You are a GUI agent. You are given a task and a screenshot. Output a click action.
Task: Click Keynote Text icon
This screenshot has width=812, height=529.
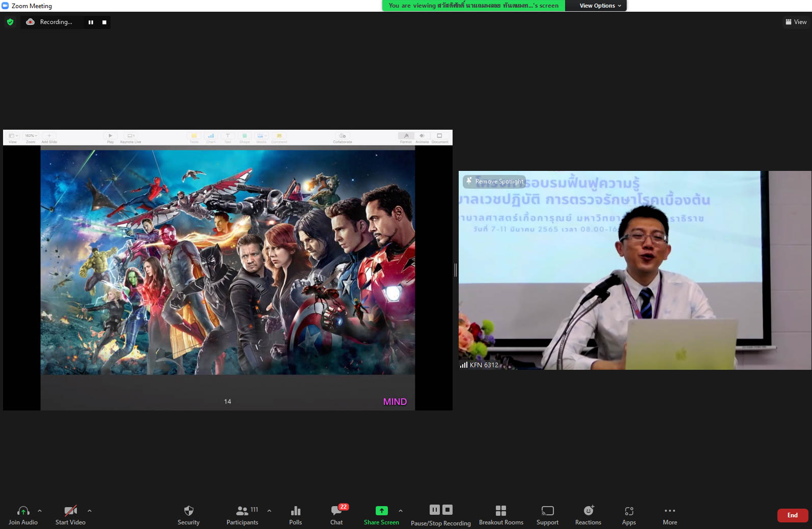coord(228,136)
